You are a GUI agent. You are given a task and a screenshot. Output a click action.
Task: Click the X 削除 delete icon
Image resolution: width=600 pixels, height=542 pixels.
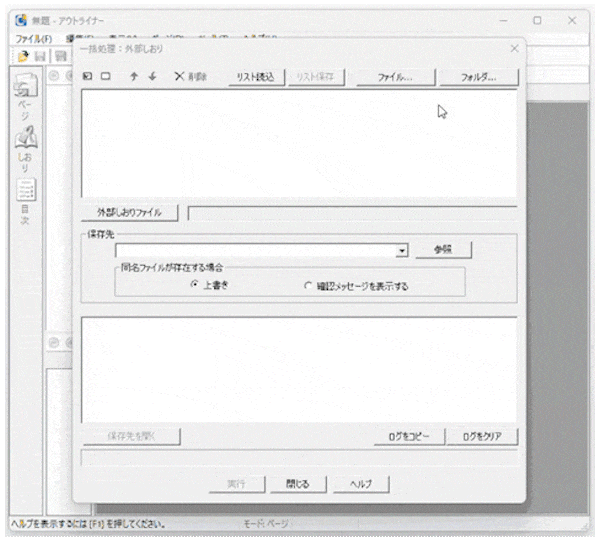(x=190, y=76)
